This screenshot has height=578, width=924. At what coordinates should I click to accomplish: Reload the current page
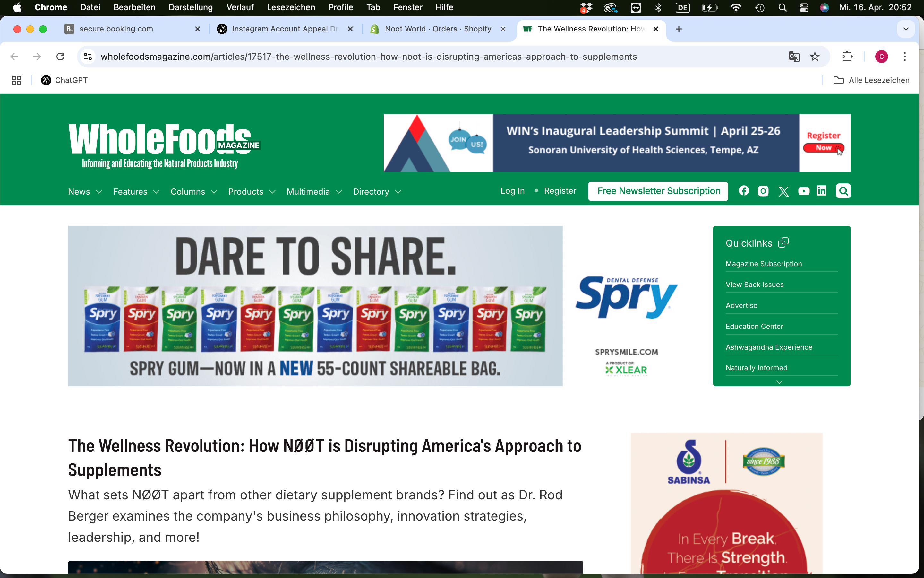(60, 57)
